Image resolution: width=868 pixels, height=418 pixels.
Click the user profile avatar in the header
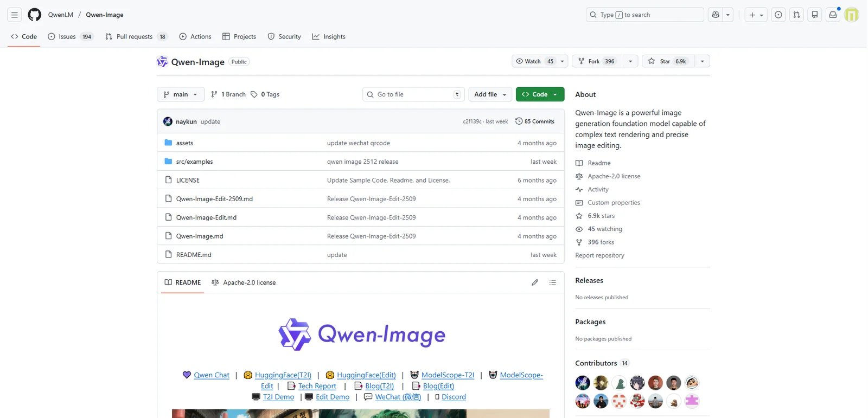coord(852,15)
